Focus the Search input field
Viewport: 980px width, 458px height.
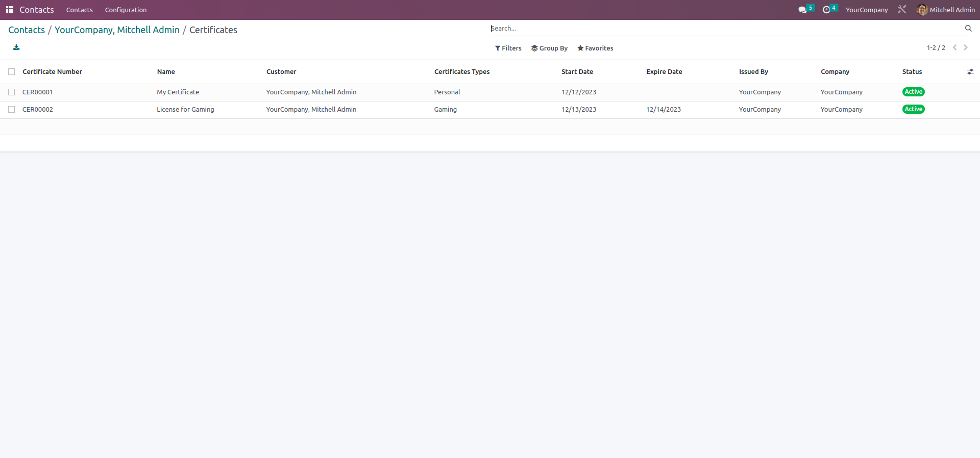tap(727, 29)
